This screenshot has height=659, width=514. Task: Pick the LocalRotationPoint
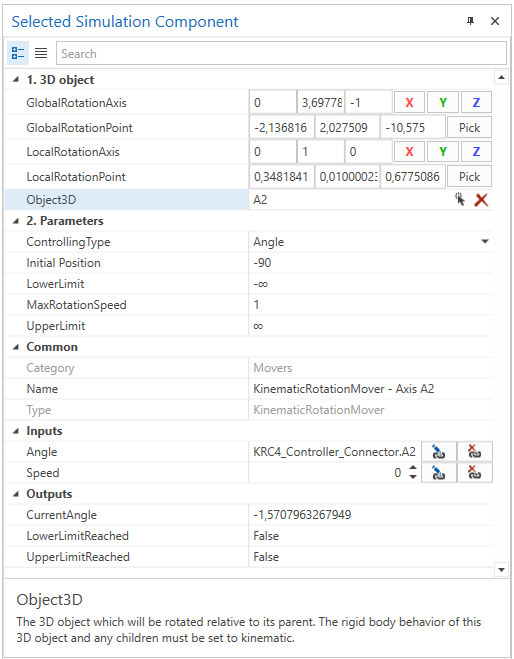coord(469,177)
